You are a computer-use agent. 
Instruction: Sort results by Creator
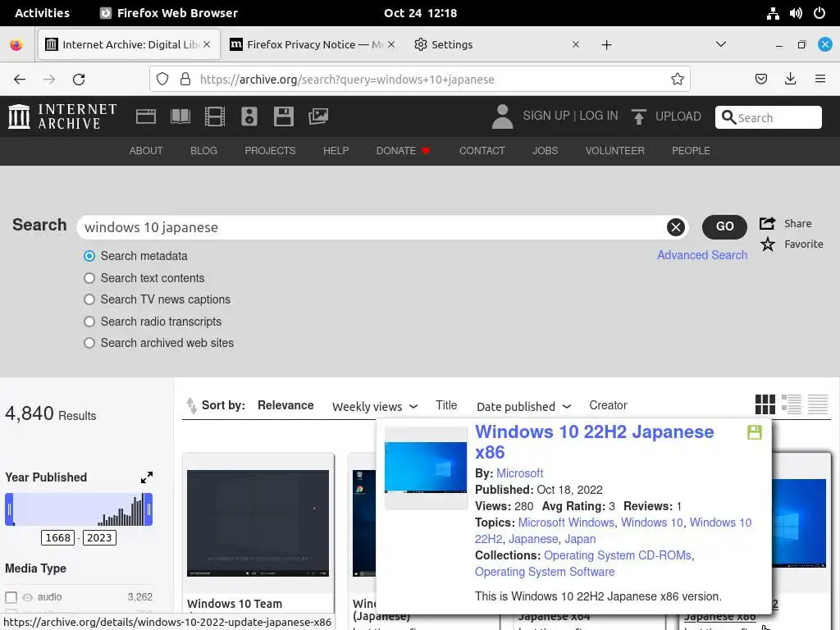tap(608, 405)
